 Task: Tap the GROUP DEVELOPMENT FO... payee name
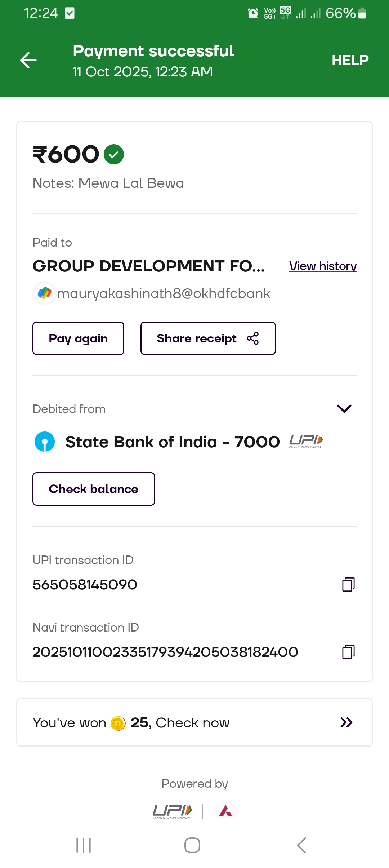tap(149, 266)
